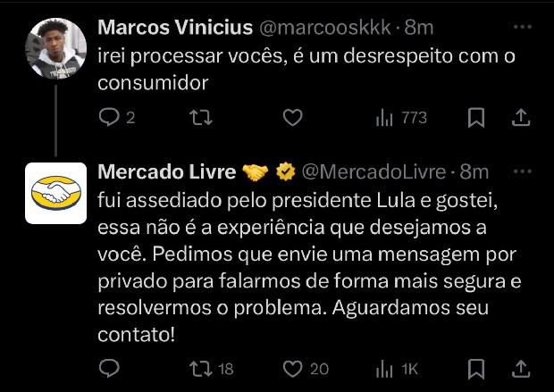Share the Mercado Livre reply
Viewport: 554px width, 392px height.
click(x=521, y=368)
